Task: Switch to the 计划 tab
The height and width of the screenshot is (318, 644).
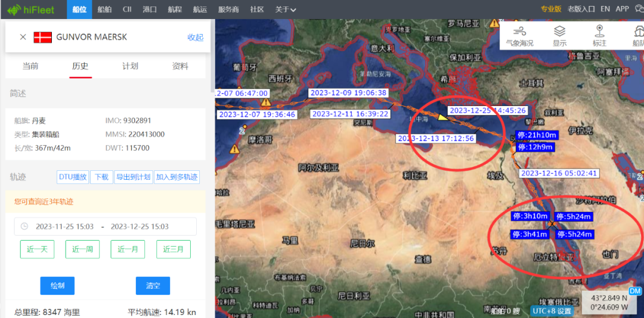Action: pyautogui.click(x=130, y=66)
